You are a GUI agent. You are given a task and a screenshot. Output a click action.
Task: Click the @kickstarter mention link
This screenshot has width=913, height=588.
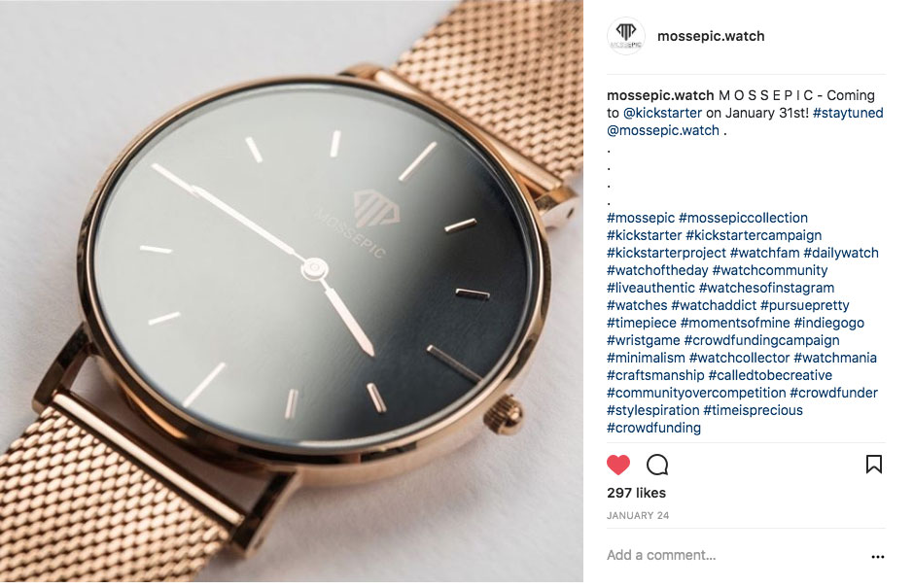tap(662, 113)
